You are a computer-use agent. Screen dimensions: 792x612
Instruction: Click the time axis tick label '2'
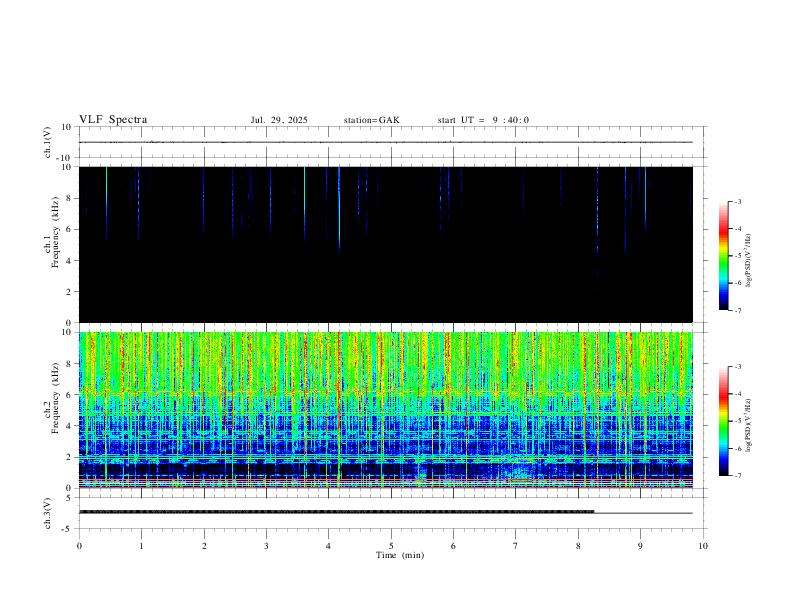click(x=204, y=546)
